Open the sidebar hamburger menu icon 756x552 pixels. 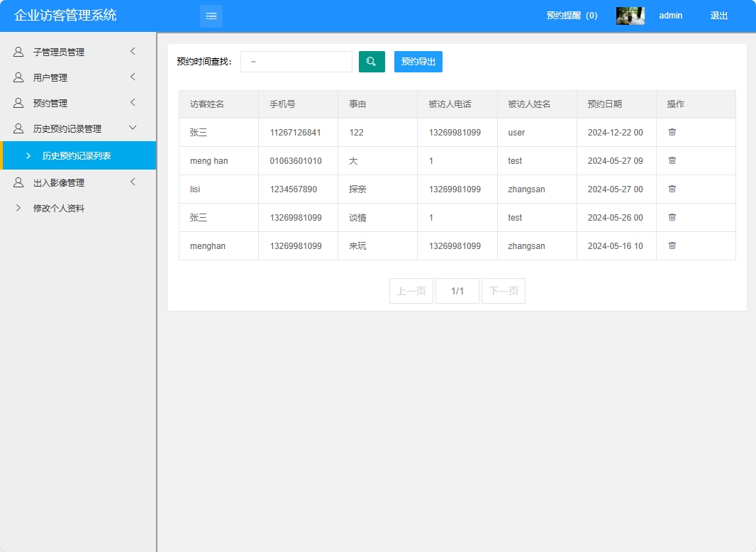(211, 16)
